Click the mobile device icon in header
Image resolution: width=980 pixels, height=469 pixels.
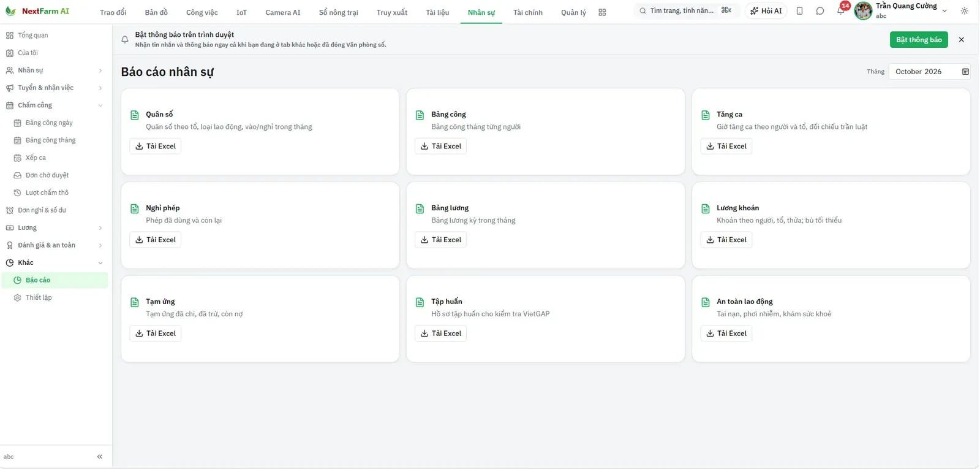(x=799, y=11)
